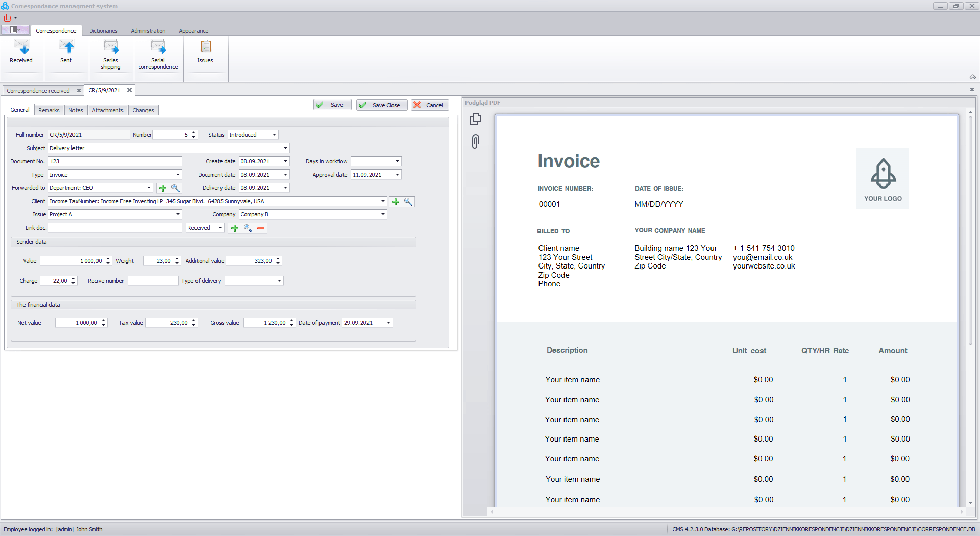Remove linked document with red minus icon
This screenshot has width=980, height=536.
point(261,228)
